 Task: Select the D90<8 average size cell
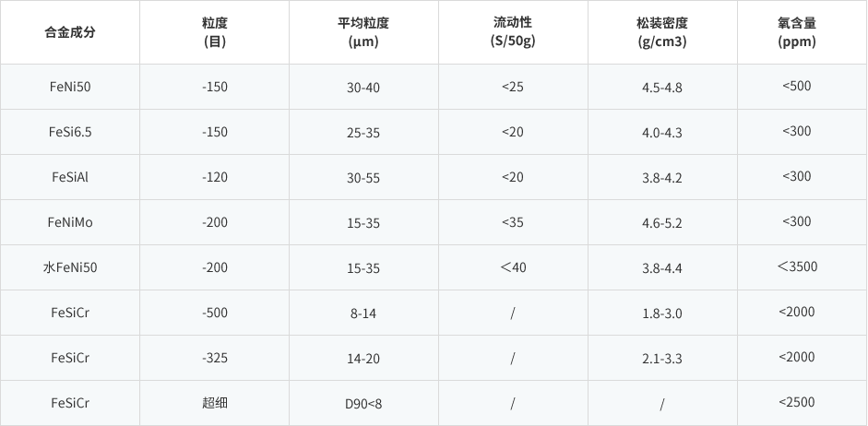363,404
